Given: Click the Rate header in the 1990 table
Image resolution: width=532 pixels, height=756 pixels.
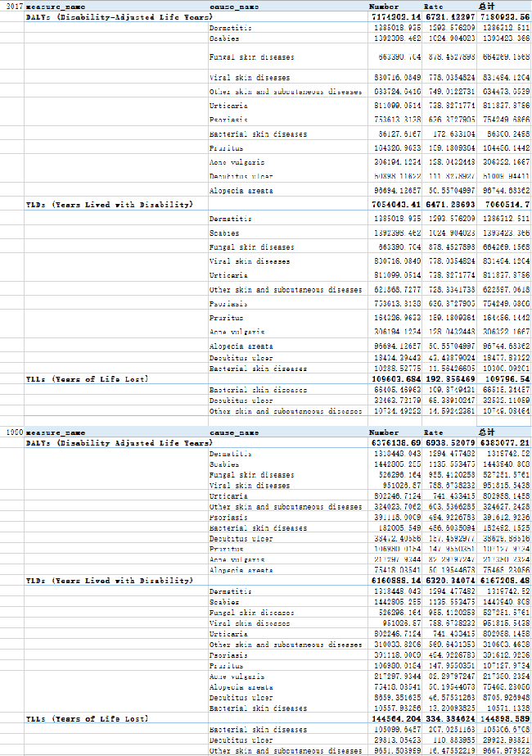Looking at the screenshot, I should point(433,432).
